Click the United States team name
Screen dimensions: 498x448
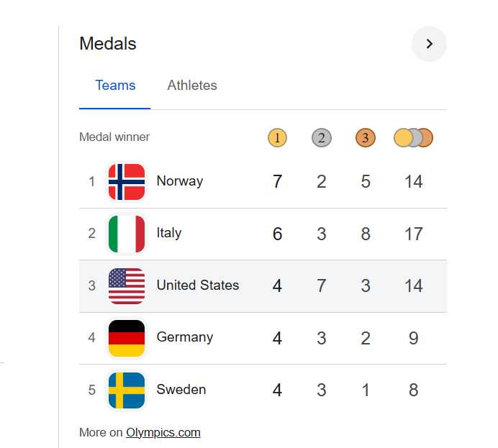click(198, 285)
